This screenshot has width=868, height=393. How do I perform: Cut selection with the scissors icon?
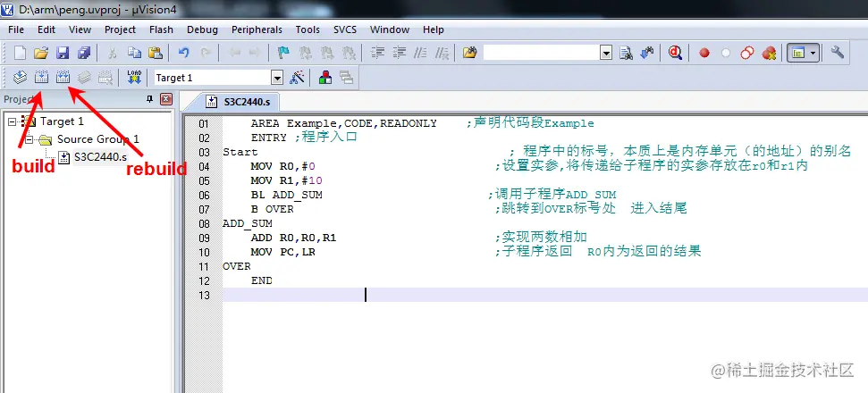(113, 53)
